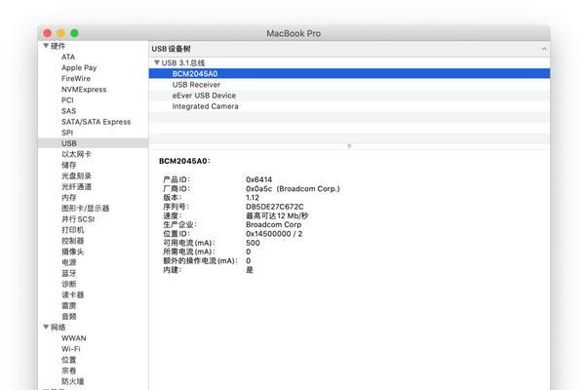Click the 内建 value 是

(250, 270)
